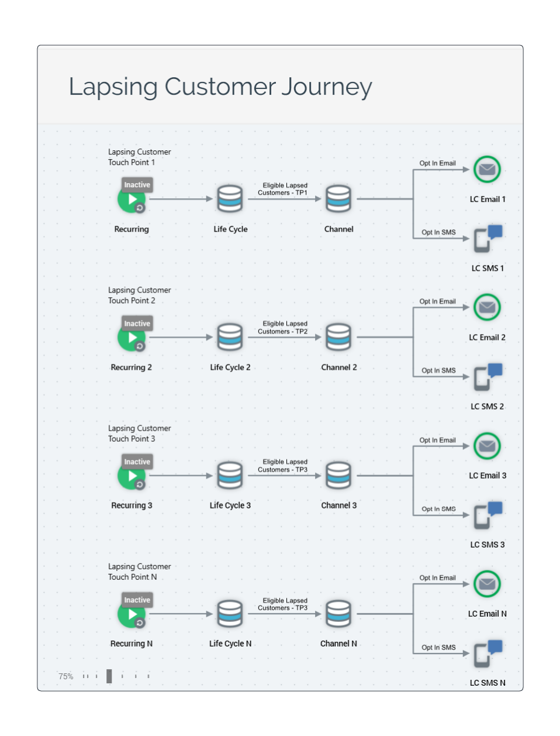Select the Channel N database node

point(338,614)
